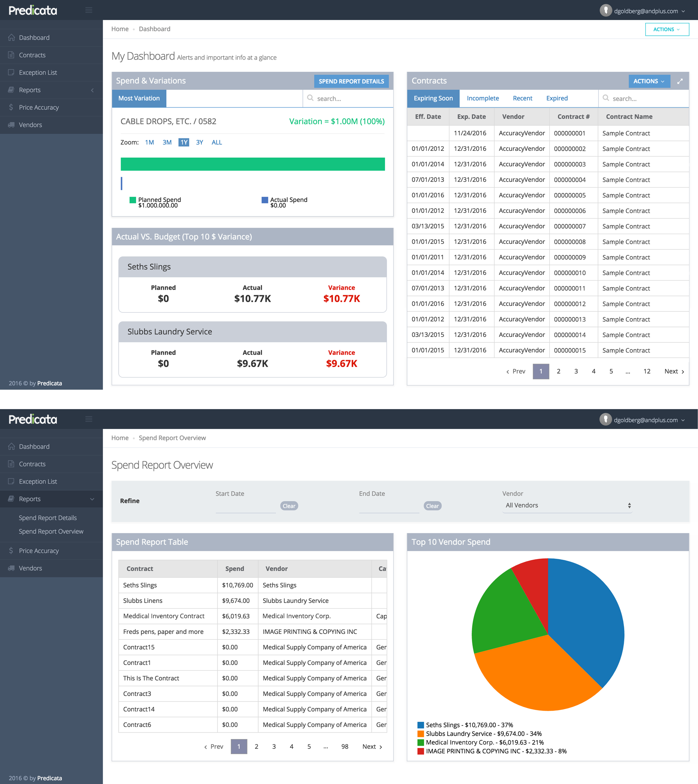This screenshot has width=698, height=784.
Task: Go to Next page of Contracts table
Action: click(674, 371)
